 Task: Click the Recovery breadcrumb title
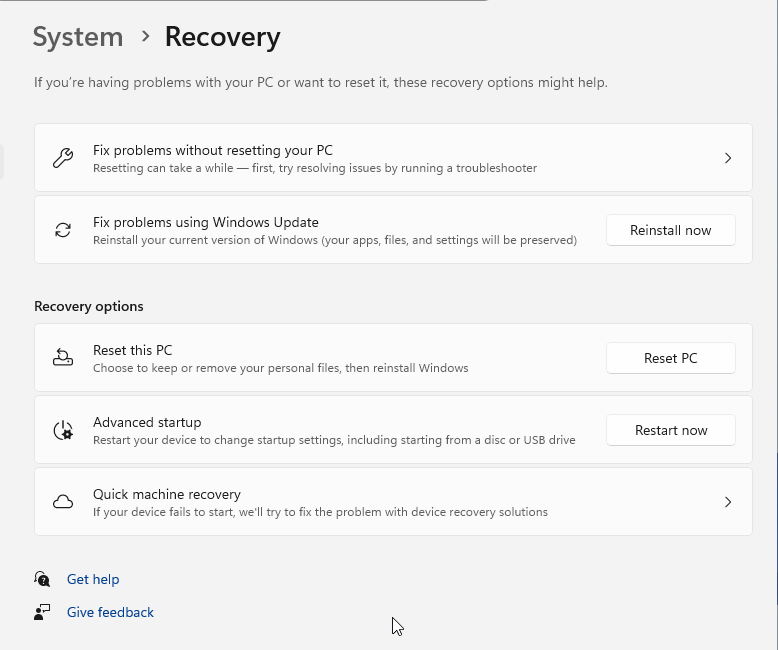tap(222, 37)
